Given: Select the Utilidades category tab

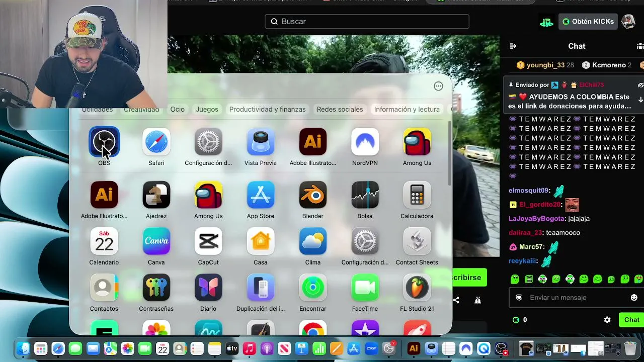Looking at the screenshot, I should [97, 109].
